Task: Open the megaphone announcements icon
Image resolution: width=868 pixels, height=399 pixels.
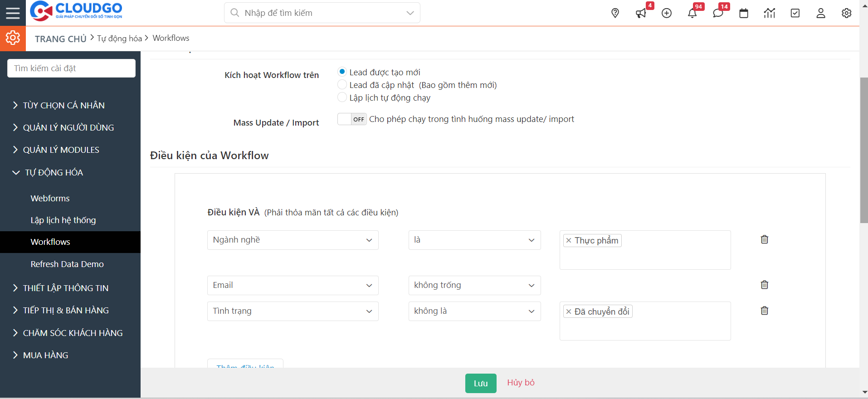Action: click(x=641, y=13)
